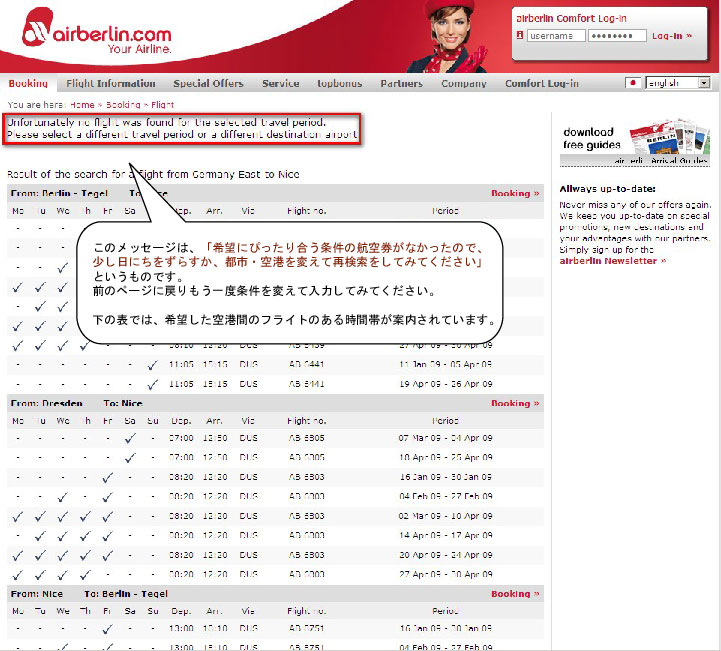Open Comfort Log-in in navigation bar

pyautogui.click(x=542, y=84)
